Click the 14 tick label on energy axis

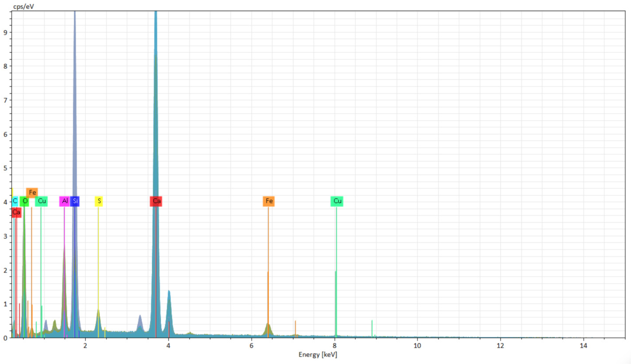click(583, 346)
